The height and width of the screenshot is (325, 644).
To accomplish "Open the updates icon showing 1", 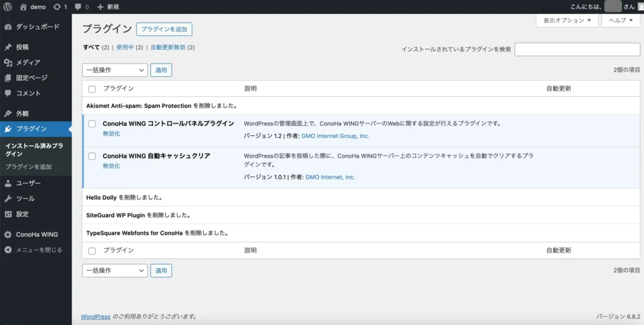I will [x=57, y=7].
